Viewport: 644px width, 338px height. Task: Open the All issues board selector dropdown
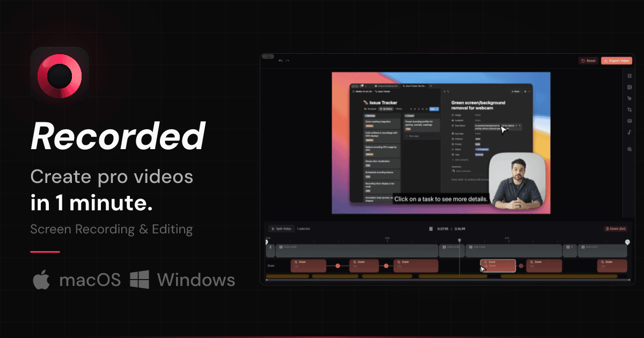coord(369,109)
